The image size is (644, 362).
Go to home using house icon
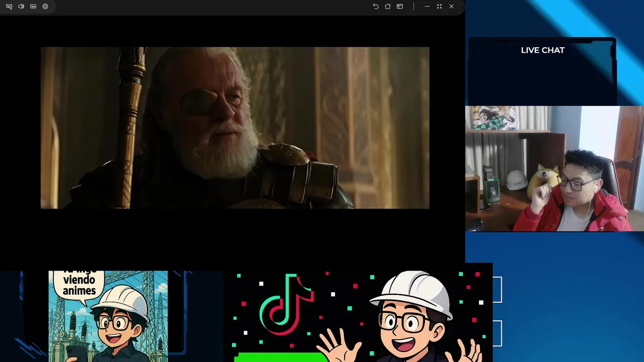[387, 7]
